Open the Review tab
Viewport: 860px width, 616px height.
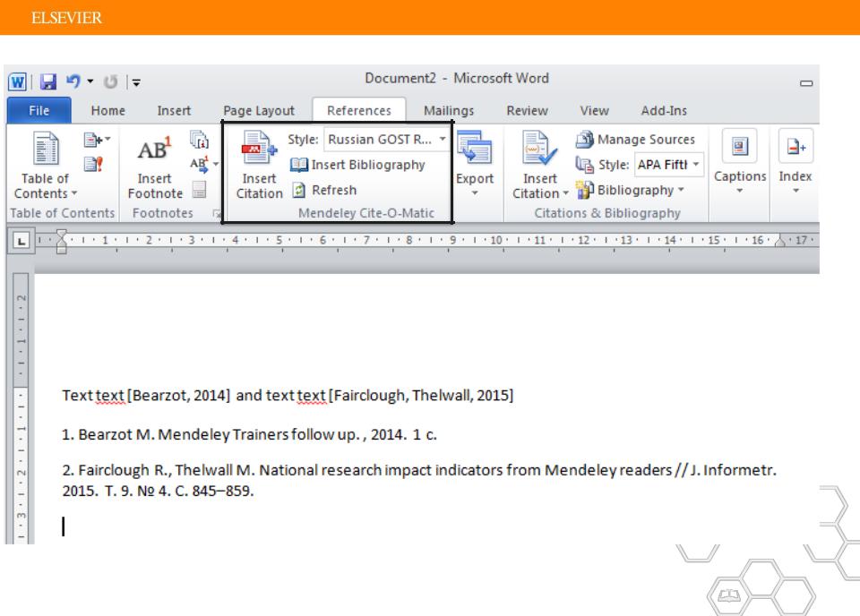[527, 111]
